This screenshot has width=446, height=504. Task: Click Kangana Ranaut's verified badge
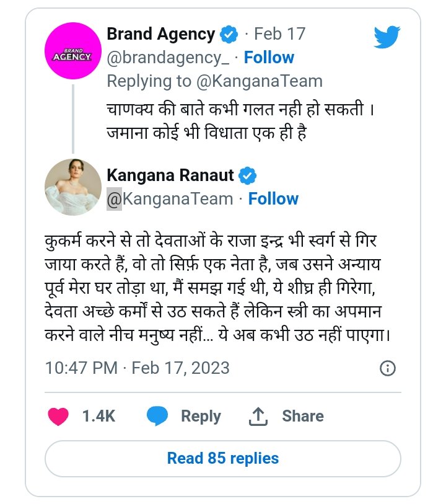(248, 175)
